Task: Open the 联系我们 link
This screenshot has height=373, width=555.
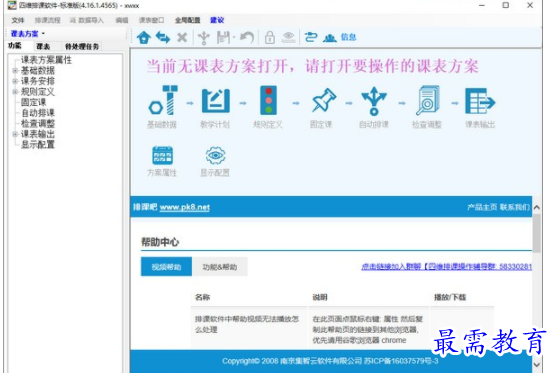Action: pyautogui.click(x=515, y=207)
